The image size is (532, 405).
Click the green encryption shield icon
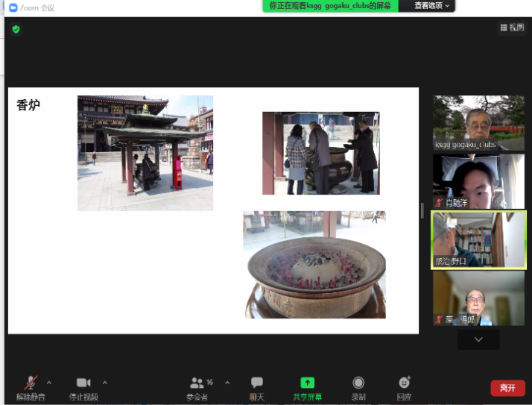click(x=16, y=29)
